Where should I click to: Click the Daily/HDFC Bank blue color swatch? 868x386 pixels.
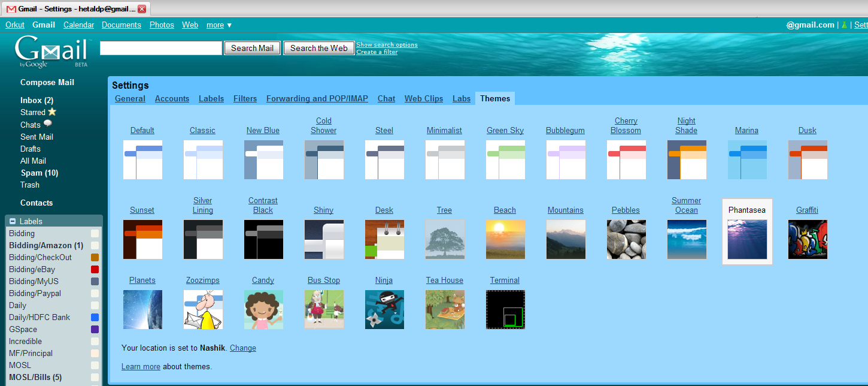[x=95, y=318]
